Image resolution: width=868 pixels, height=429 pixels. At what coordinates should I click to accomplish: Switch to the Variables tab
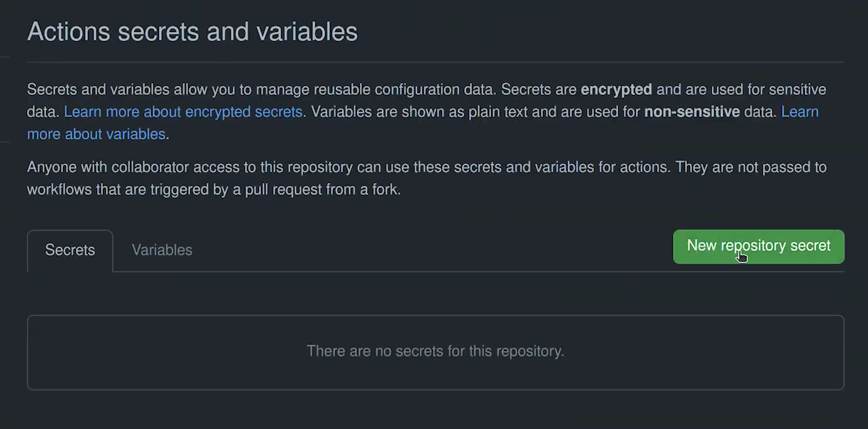pyautogui.click(x=162, y=250)
